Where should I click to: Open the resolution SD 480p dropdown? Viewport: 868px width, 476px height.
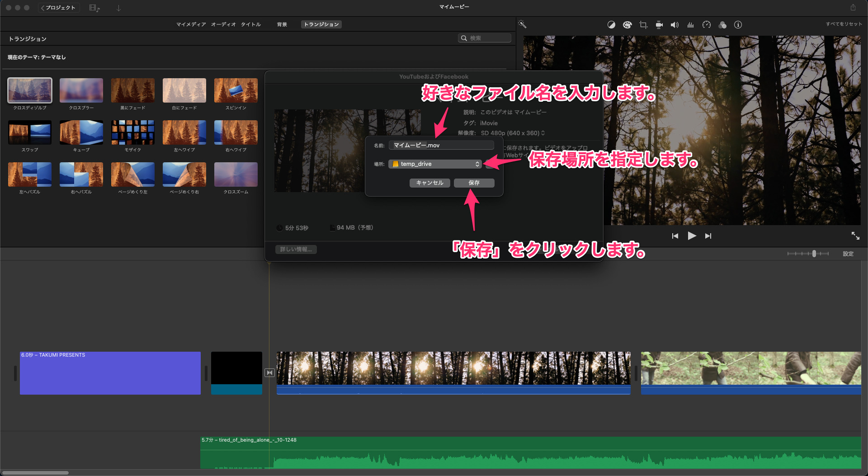click(513, 133)
